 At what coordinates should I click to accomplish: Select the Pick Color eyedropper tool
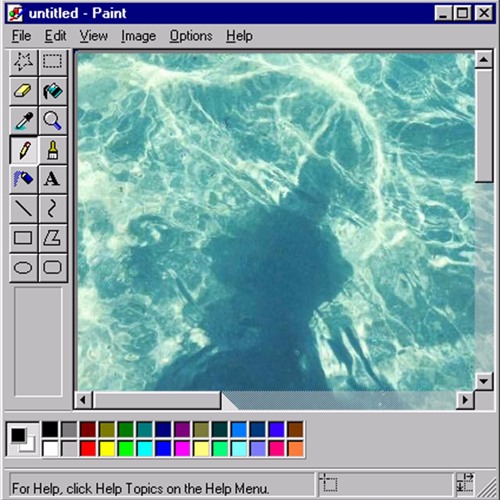(23, 121)
